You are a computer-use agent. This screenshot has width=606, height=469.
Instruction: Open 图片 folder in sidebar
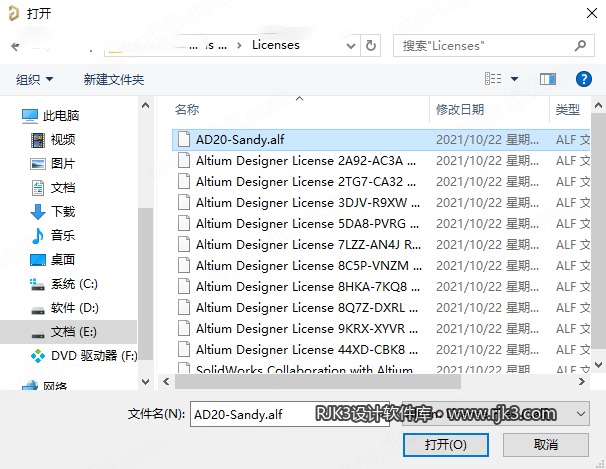point(63,163)
